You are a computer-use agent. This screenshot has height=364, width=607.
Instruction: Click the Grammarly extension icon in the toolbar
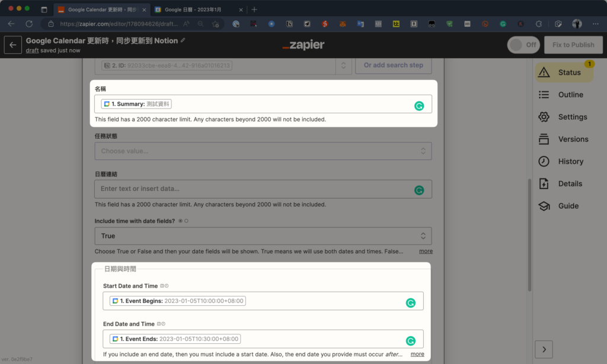pyautogui.click(x=503, y=24)
